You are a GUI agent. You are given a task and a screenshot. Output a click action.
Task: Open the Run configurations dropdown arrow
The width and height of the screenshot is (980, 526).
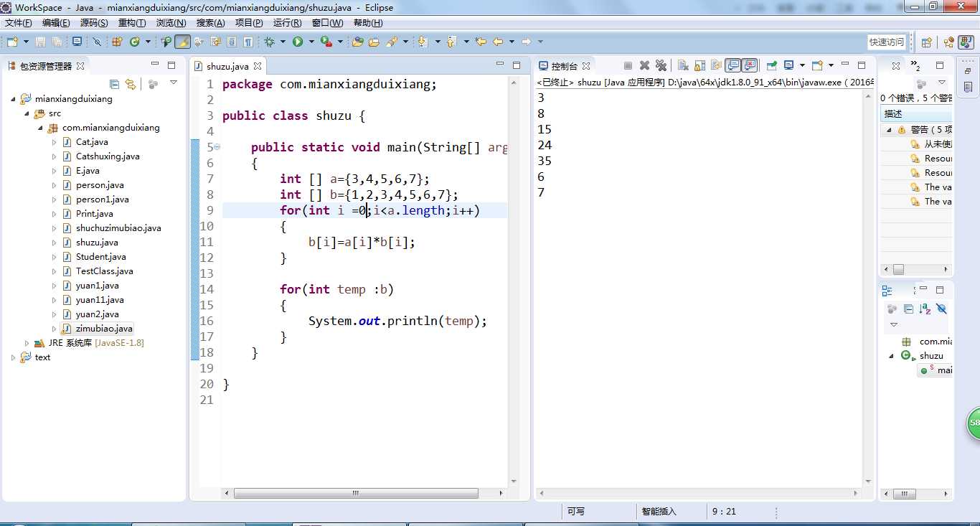(x=311, y=42)
